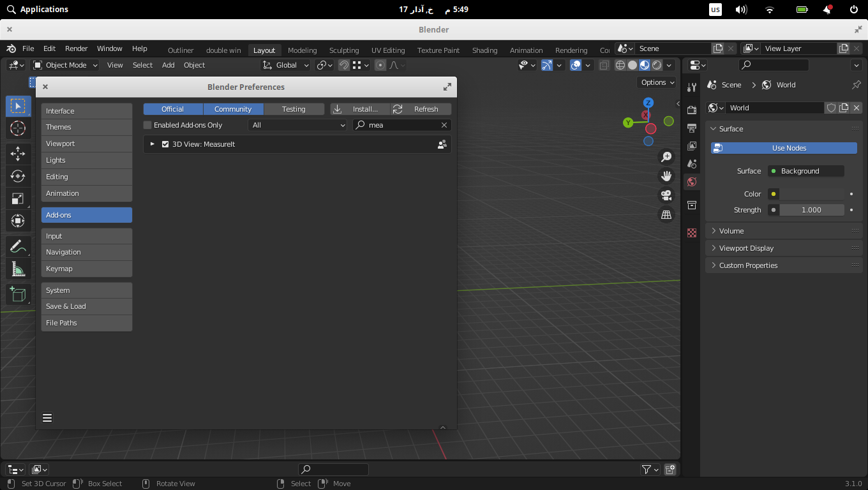Select Themes preferences section
Screen dimensions: 868x490
[x=87, y=127]
